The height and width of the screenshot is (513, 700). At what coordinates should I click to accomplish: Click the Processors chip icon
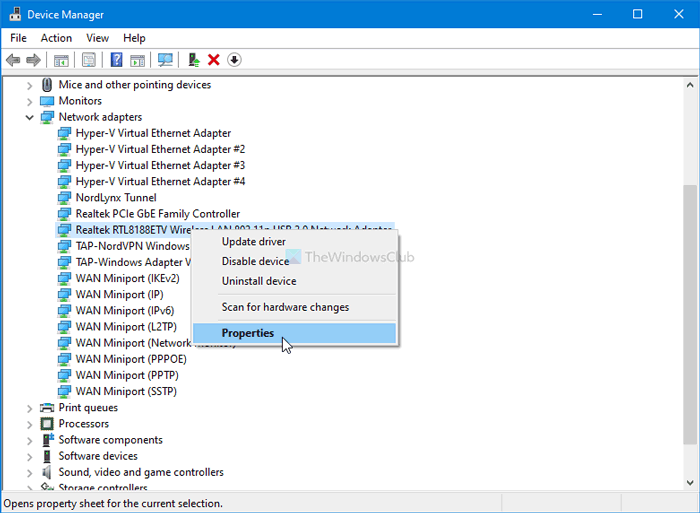(47, 424)
